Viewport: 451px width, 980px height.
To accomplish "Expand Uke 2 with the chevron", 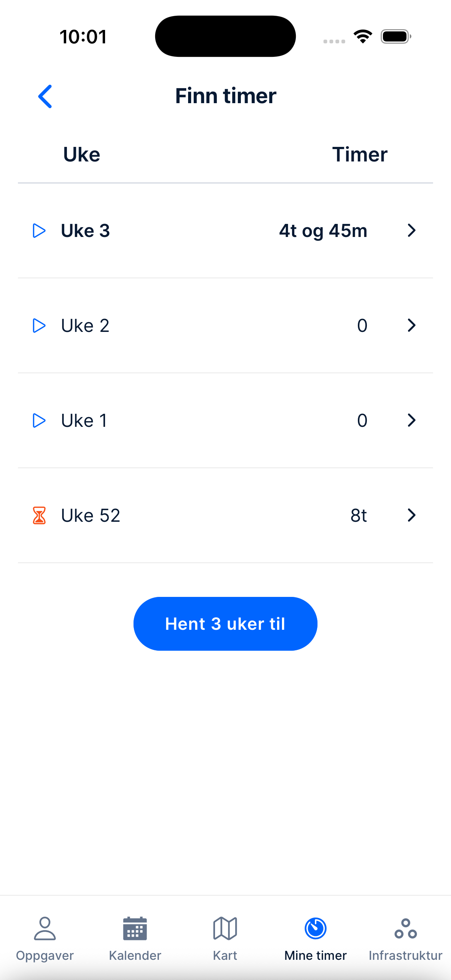I will [x=411, y=326].
